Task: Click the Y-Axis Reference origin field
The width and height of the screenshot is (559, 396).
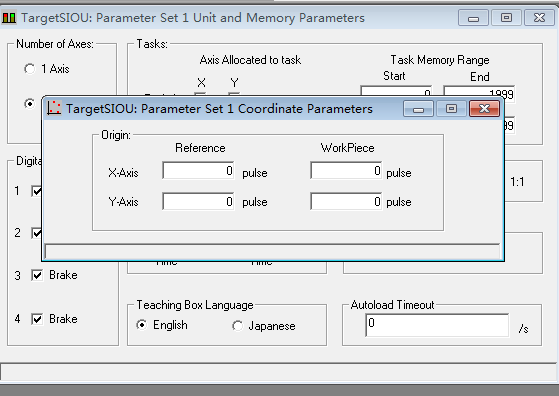Action: pos(198,202)
